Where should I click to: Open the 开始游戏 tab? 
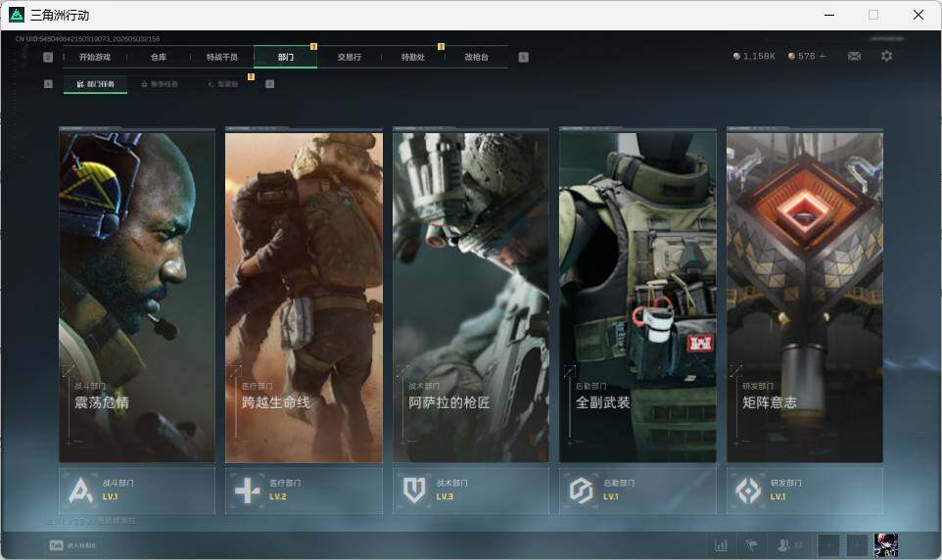(95, 57)
